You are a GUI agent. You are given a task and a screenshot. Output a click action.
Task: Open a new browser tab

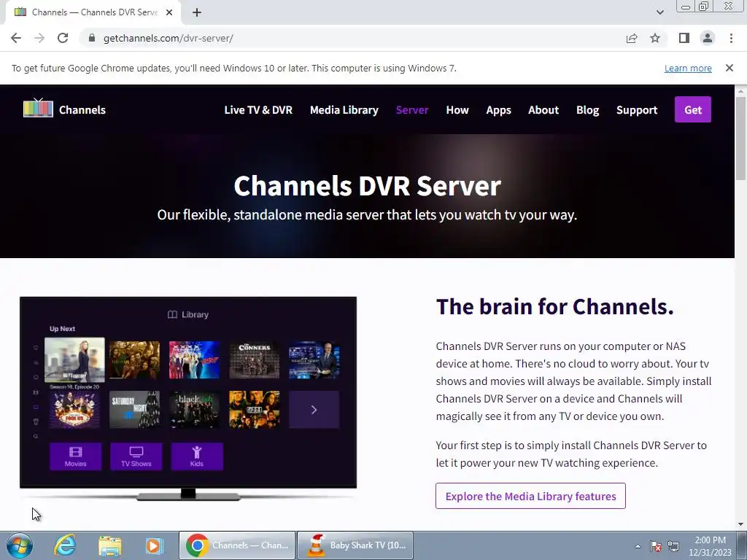pos(197,12)
